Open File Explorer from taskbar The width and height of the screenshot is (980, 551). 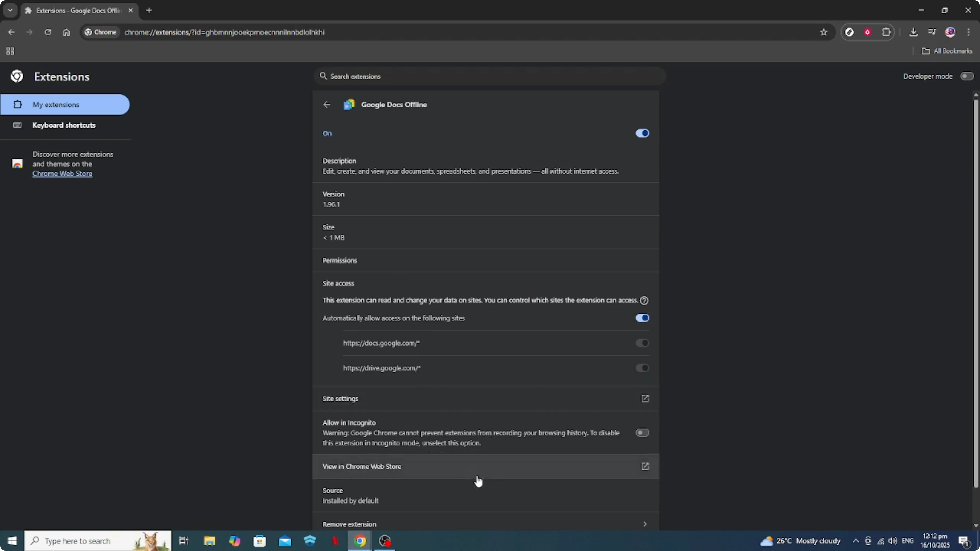click(x=209, y=541)
